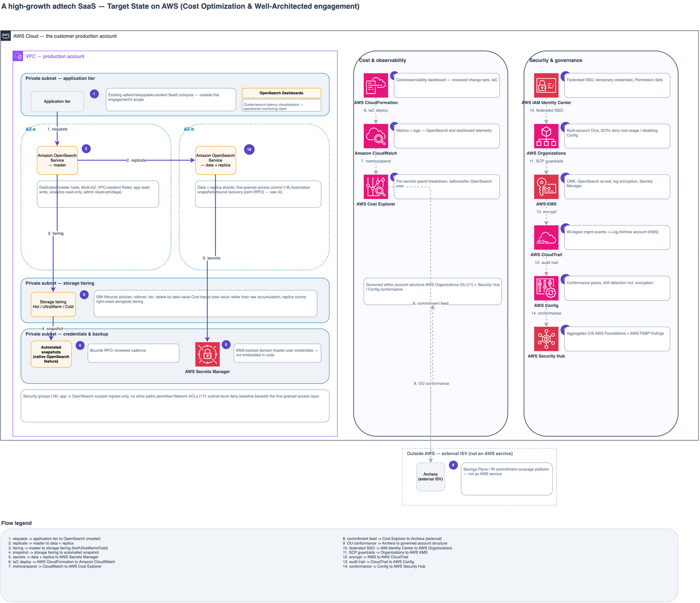Click the AZ-a zone label
This screenshot has height=603, width=700.
30,129
